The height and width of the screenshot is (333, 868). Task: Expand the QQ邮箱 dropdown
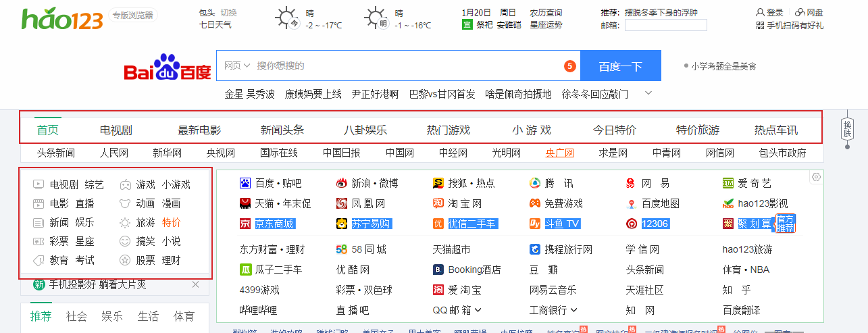click(x=478, y=310)
